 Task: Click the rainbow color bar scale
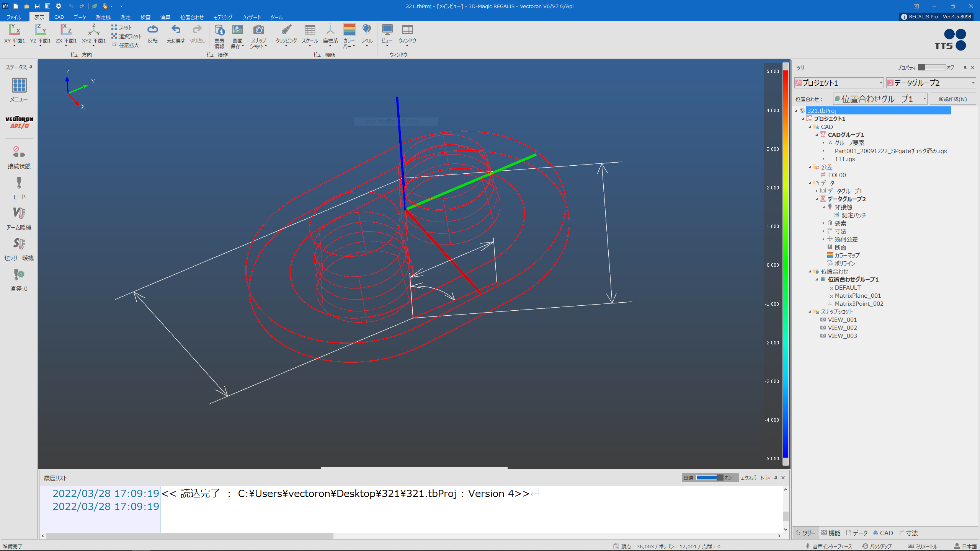tap(786, 264)
